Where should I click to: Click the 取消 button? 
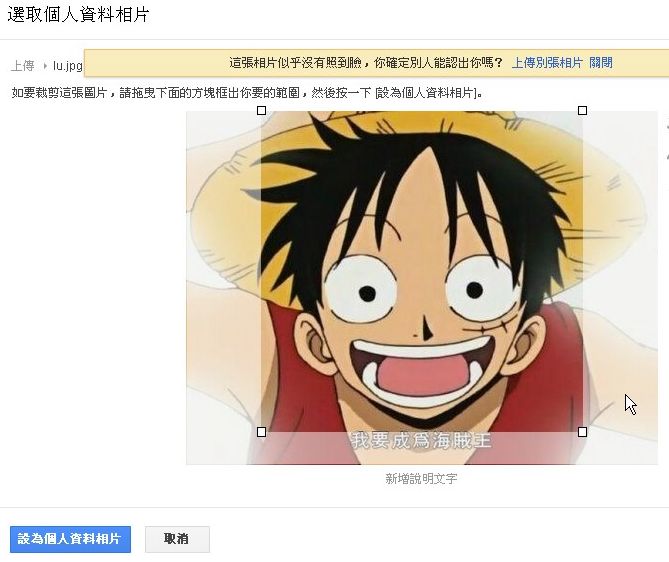[x=177, y=539]
